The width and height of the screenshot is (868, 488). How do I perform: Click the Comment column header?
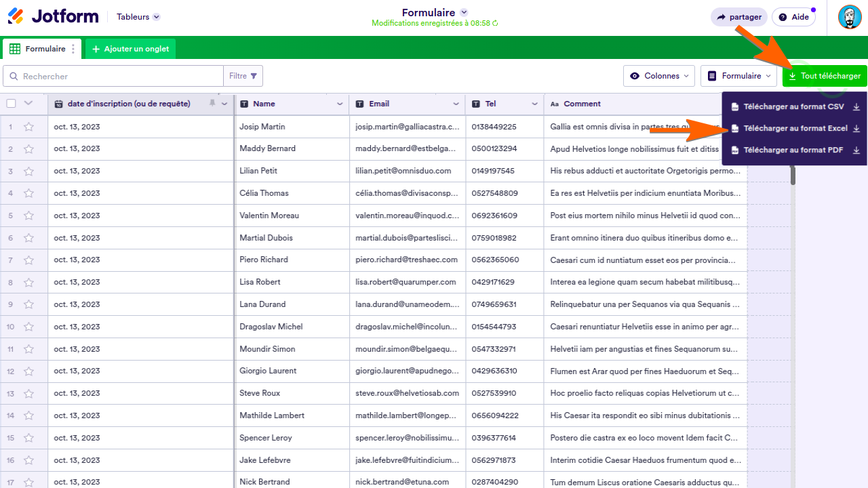tap(632, 104)
